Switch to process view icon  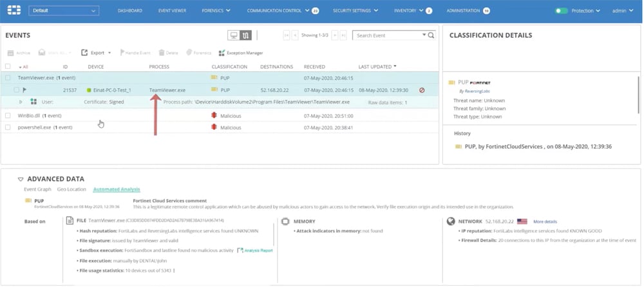pos(245,35)
